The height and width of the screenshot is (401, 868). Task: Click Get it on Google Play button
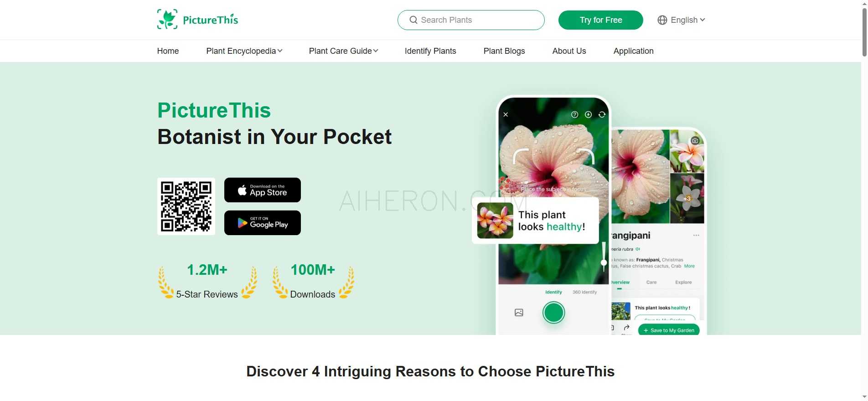coord(263,223)
